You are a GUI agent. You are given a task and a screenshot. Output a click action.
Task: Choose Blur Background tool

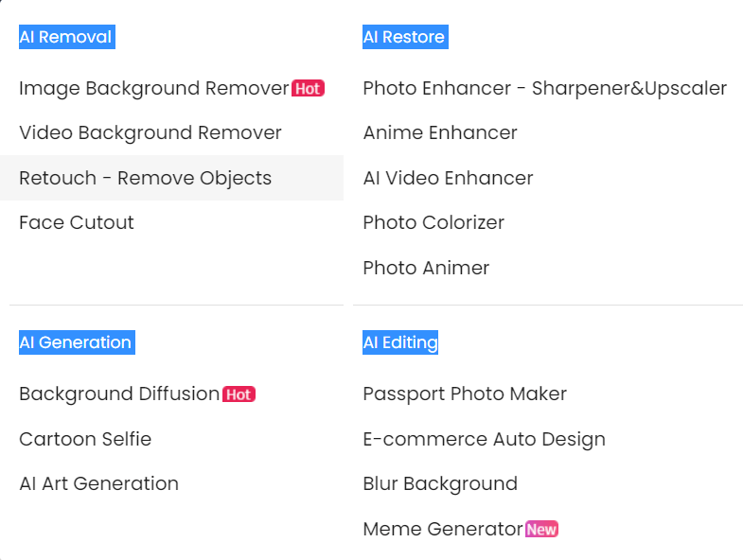(x=440, y=483)
